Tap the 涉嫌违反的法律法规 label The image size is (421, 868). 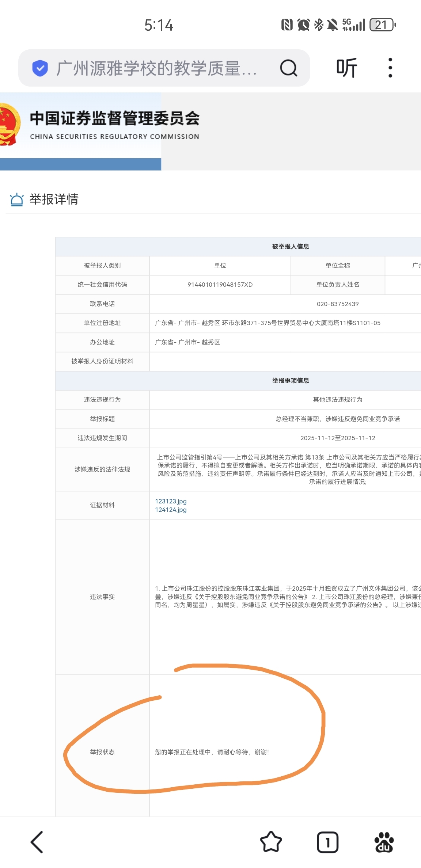[x=102, y=469]
